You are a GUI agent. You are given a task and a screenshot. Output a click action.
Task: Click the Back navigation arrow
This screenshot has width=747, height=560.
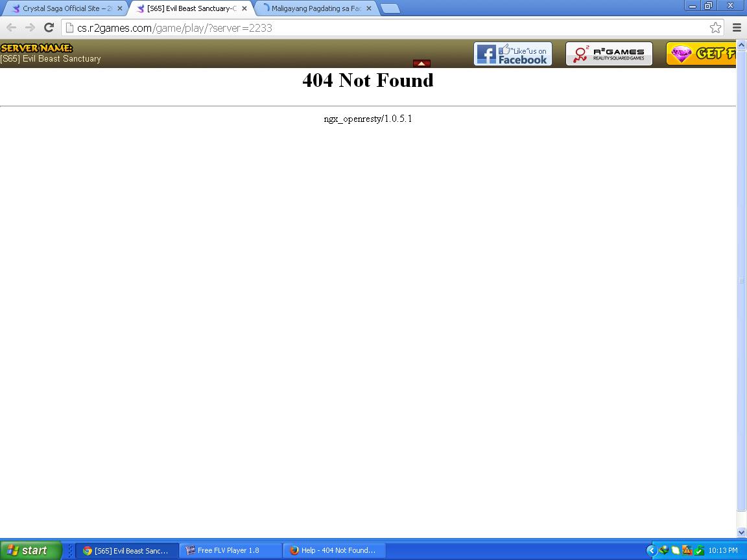(11, 27)
